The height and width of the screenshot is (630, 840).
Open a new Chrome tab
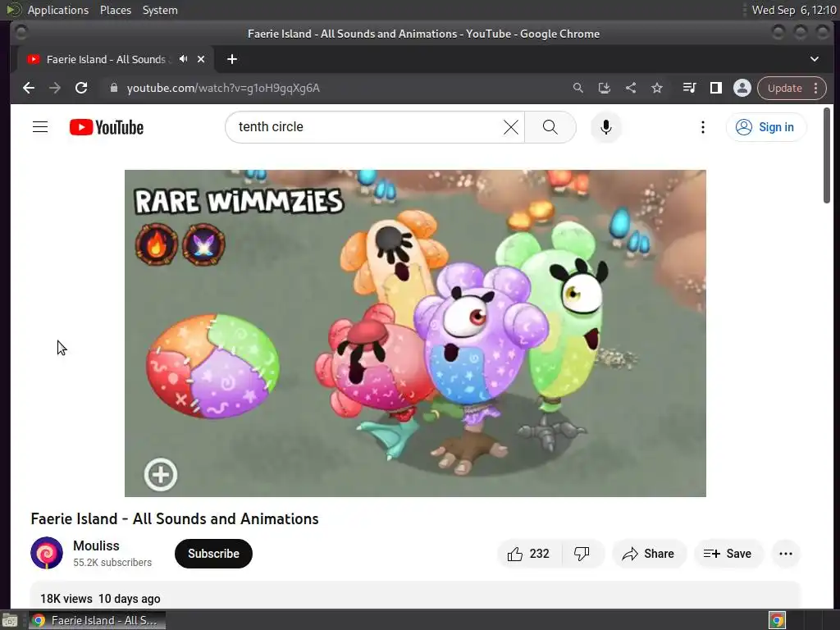point(232,59)
